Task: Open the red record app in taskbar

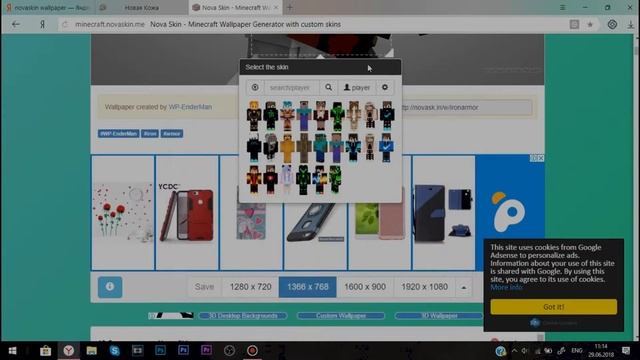Action: (x=252, y=350)
